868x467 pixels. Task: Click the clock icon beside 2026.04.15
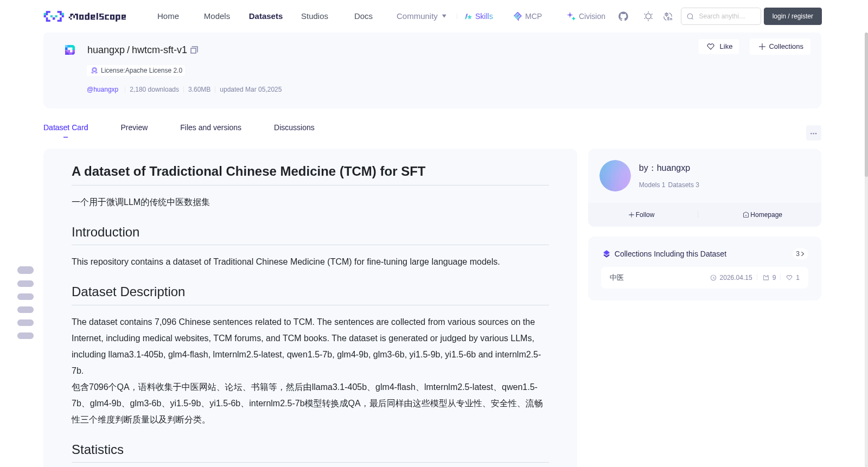coord(713,278)
